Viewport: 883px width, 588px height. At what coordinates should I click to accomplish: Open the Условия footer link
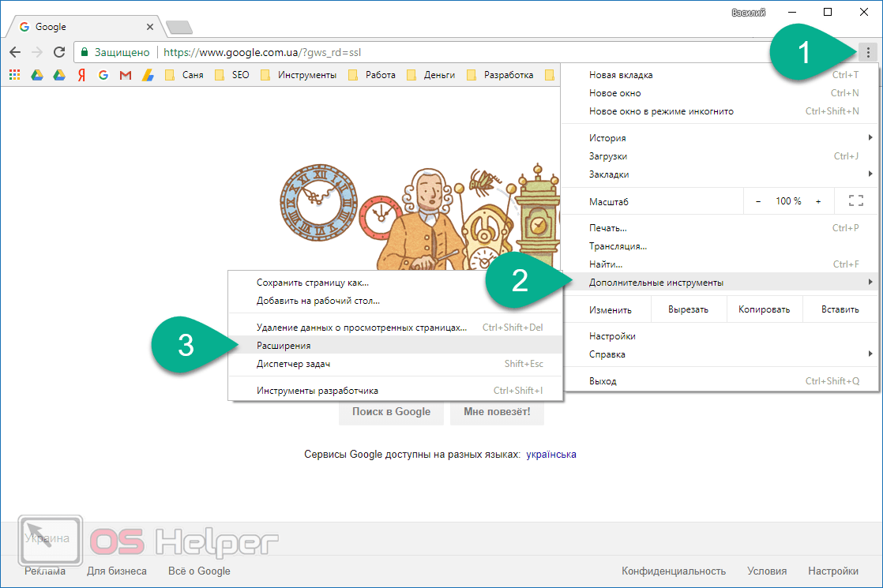[x=767, y=571]
